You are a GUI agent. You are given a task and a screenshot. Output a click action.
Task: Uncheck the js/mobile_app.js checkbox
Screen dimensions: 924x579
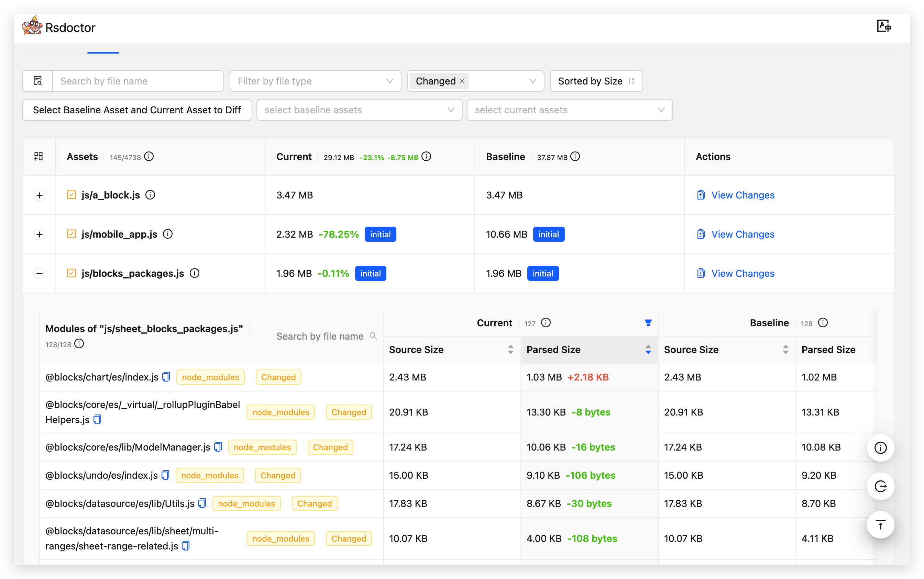pos(71,234)
